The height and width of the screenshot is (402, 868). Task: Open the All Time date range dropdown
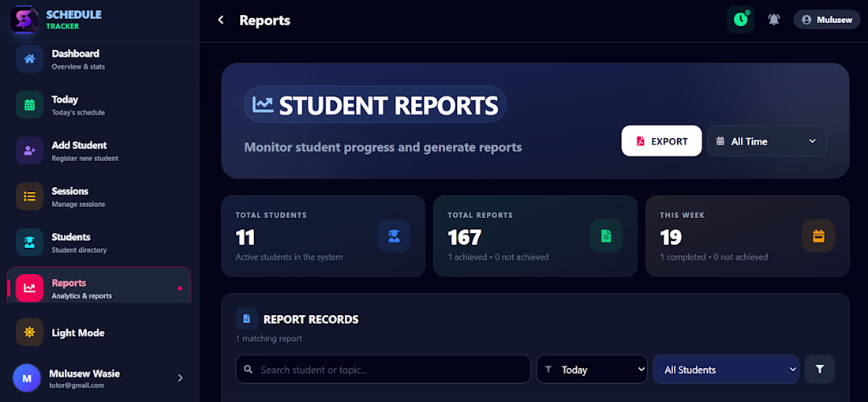coord(767,141)
